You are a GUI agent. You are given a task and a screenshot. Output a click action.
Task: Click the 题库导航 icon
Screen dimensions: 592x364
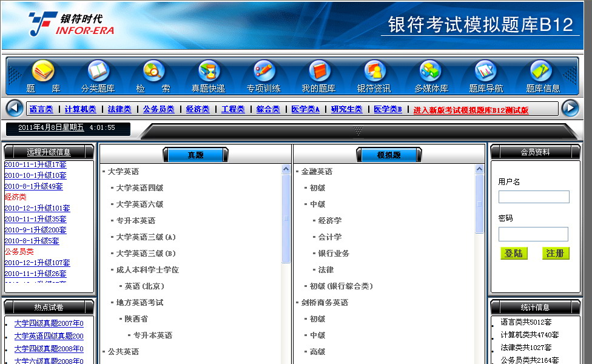tap(486, 72)
